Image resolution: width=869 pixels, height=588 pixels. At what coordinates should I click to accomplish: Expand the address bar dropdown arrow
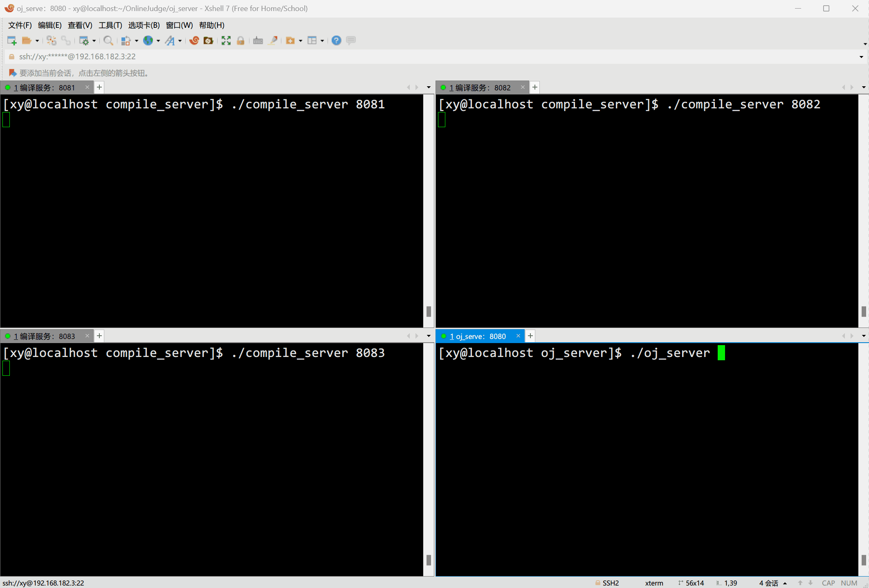861,57
